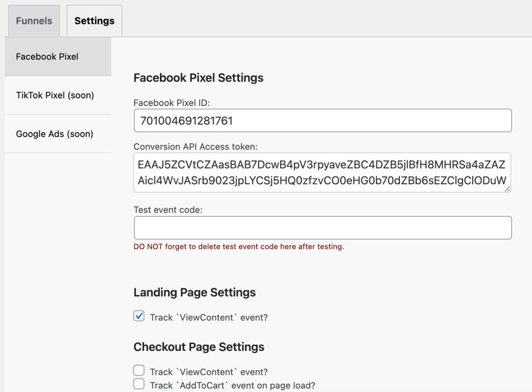Click the "Test event code:" label
Image resolution: width=532 pixels, height=392 pixels.
click(168, 210)
